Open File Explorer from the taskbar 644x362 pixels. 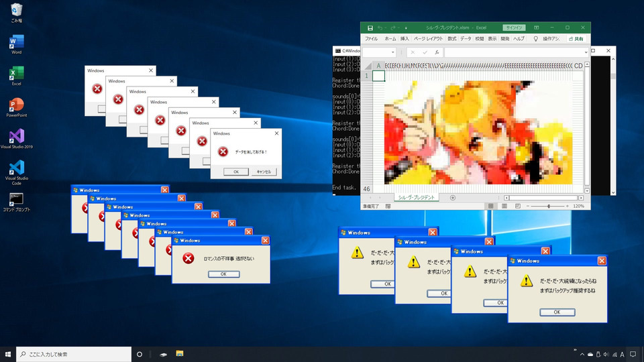point(180,354)
